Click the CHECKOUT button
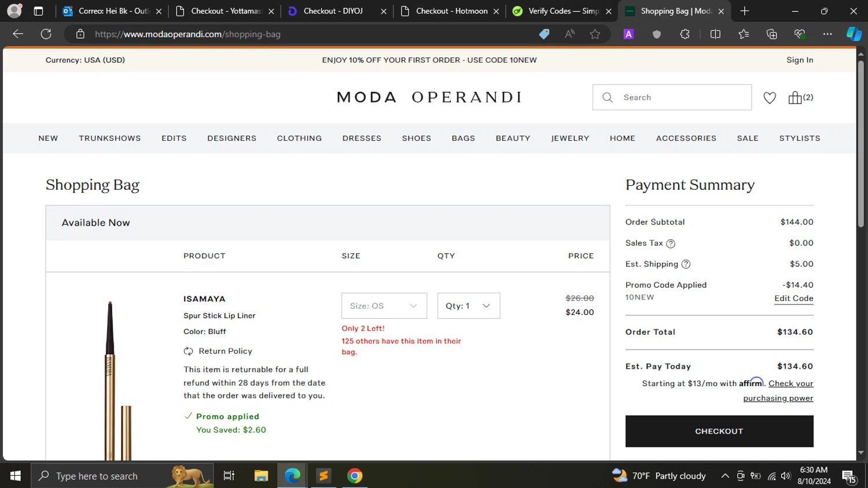Image resolution: width=868 pixels, height=488 pixels. (x=719, y=431)
